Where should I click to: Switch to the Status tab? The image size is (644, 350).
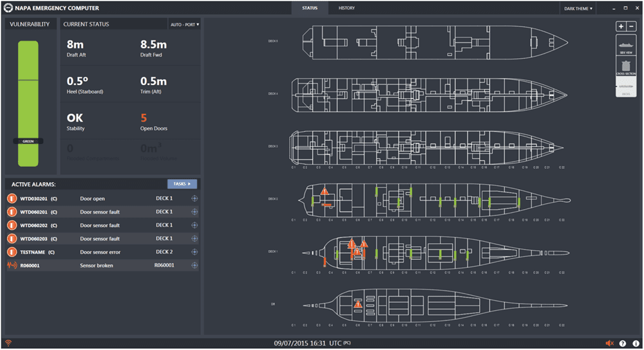coord(310,8)
